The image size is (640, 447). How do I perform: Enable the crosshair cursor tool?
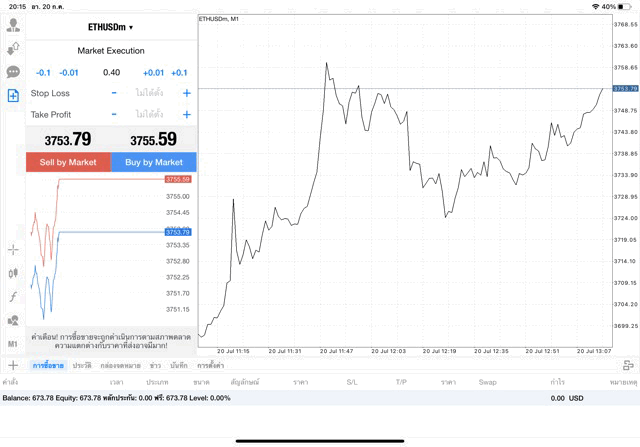tap(13, 249)
